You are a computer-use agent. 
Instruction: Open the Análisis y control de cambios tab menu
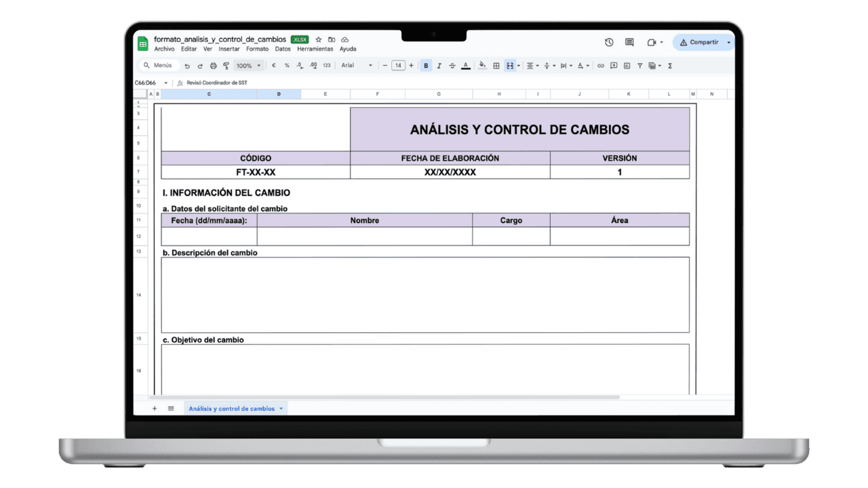281,408
